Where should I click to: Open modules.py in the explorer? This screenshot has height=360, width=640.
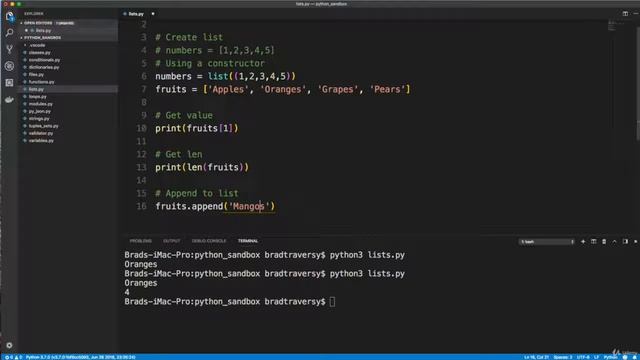40,104
